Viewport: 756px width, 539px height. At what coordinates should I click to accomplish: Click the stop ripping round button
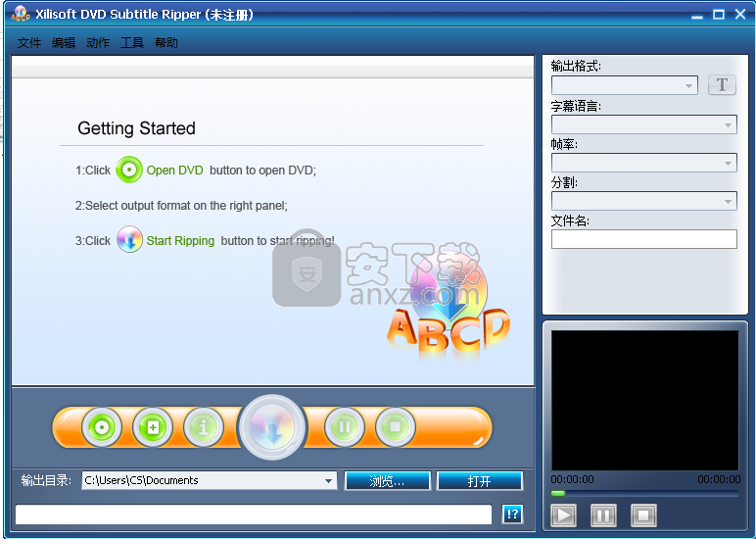point(396,427)
